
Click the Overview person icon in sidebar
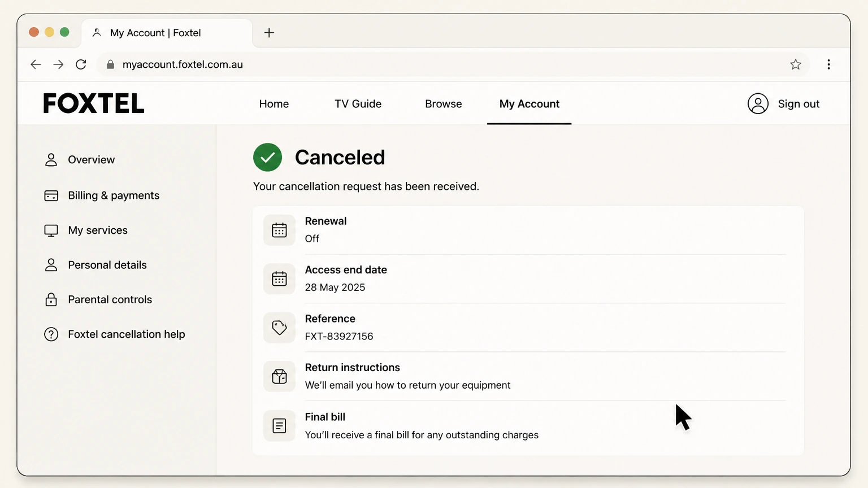(51, 160)
